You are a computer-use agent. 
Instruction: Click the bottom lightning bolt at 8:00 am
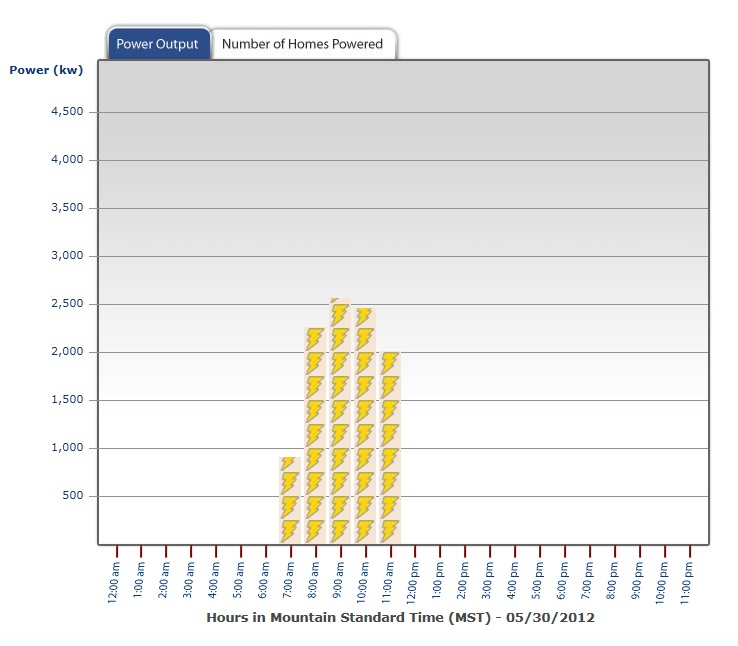coord(315,531)
